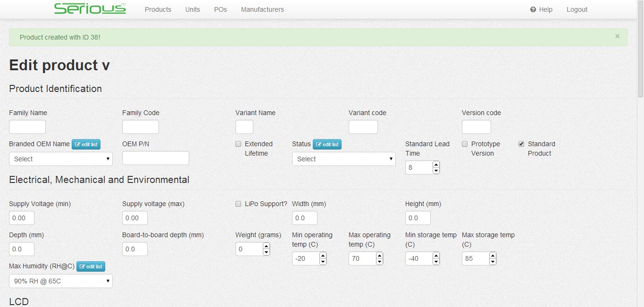Open the Max Humidity dropdown
Image resolution: width=644 pixels, height=307 pixels.
pos(61,281)
